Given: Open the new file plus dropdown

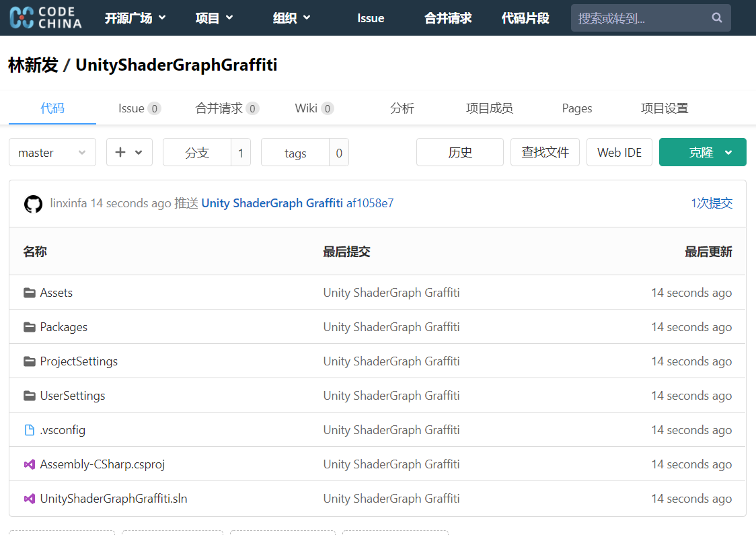Looking at the screenshot, I should pos(129,152).
